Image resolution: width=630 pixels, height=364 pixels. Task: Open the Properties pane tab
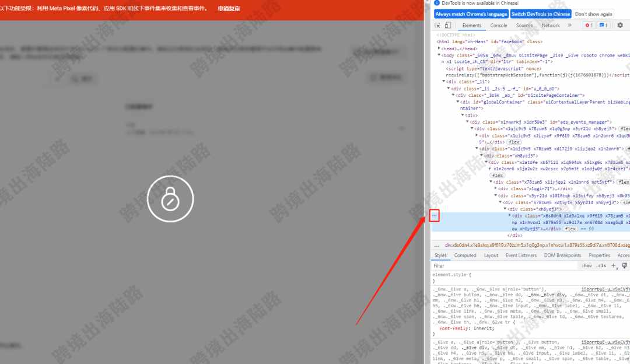[600, 255]
